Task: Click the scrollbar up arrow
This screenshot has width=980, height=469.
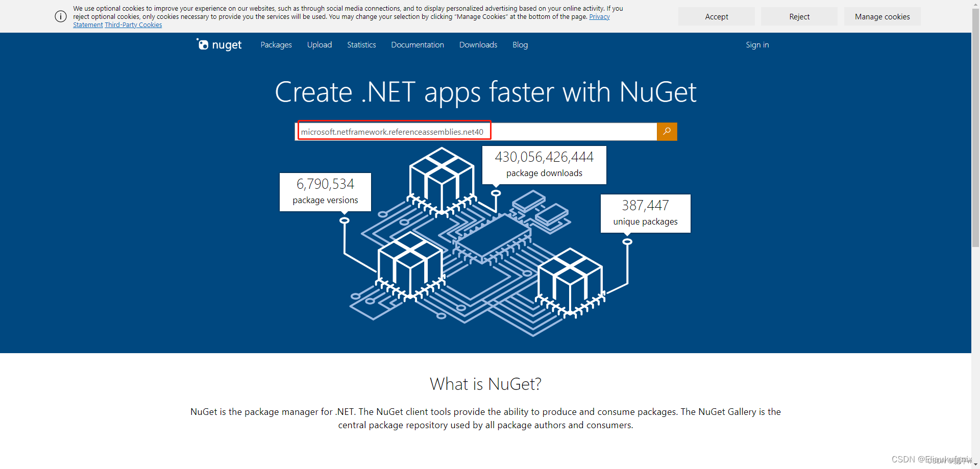Action: coord(975,4)
